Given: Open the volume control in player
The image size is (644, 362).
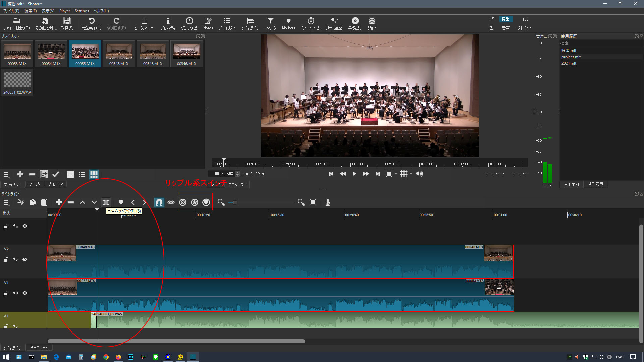Looking at the screenshot, I should click(x=419, y=174).
